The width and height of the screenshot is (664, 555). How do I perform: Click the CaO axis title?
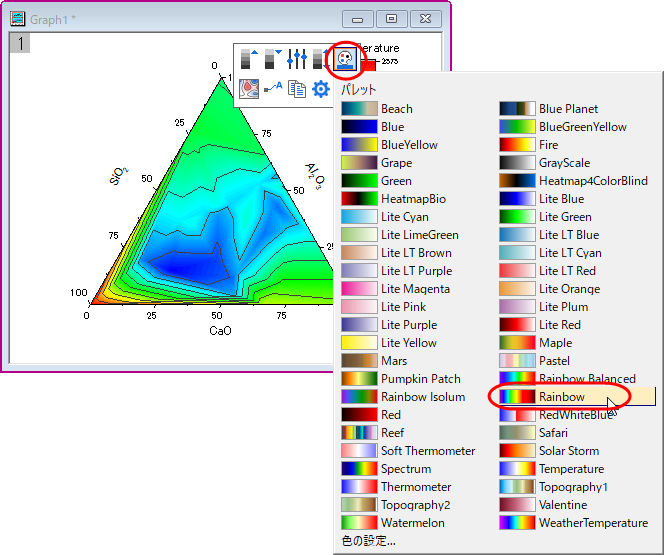(220, 331)
